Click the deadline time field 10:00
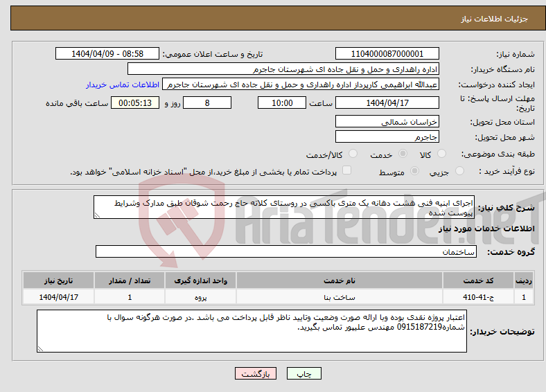The height and width of the screenshot is (392, 546). pos(282,103)
